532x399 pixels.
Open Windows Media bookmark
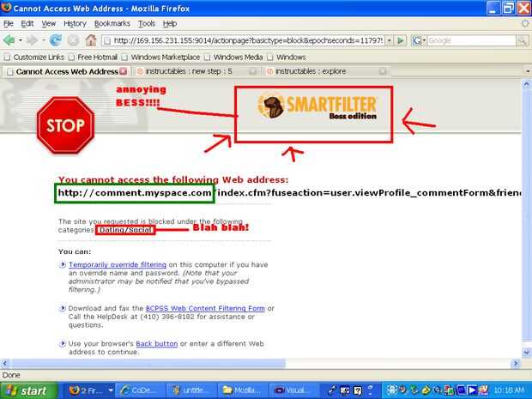[x=233, y=57]
